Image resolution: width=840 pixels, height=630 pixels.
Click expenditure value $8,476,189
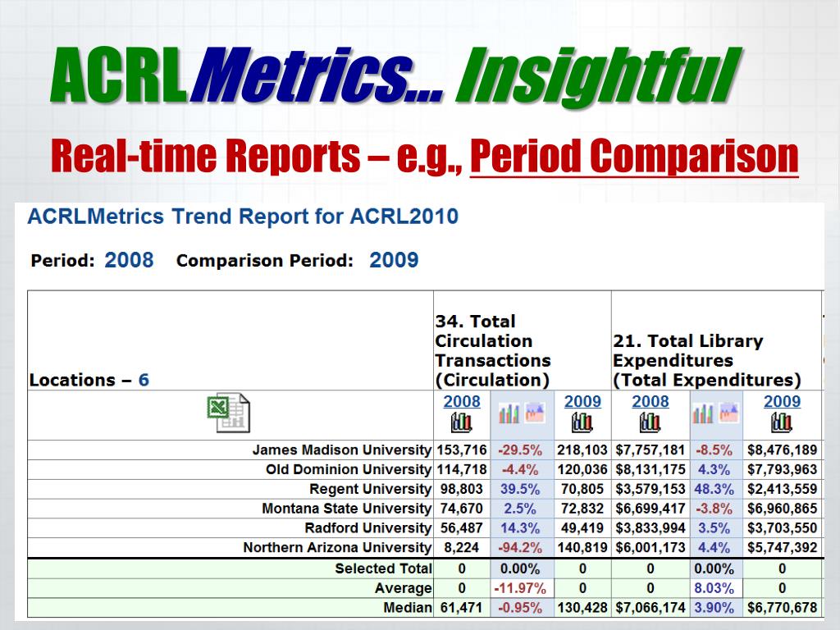pos(782,450)
